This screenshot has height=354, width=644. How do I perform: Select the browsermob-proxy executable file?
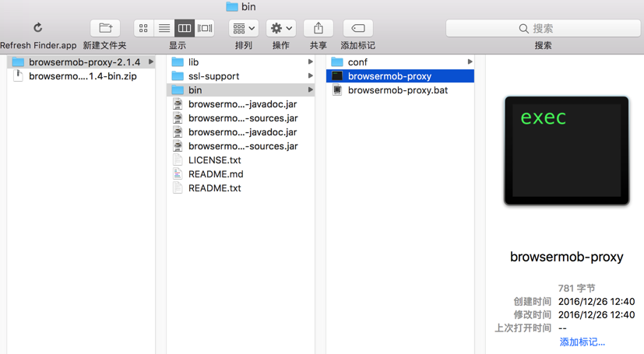click(400, 76)
